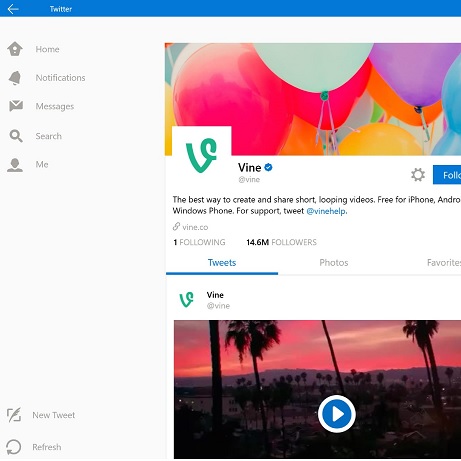Image resolution: width=461 pixels, height=461 pixels.
Task: Open Notifications via the bell icon
Action: click(15, 78)
